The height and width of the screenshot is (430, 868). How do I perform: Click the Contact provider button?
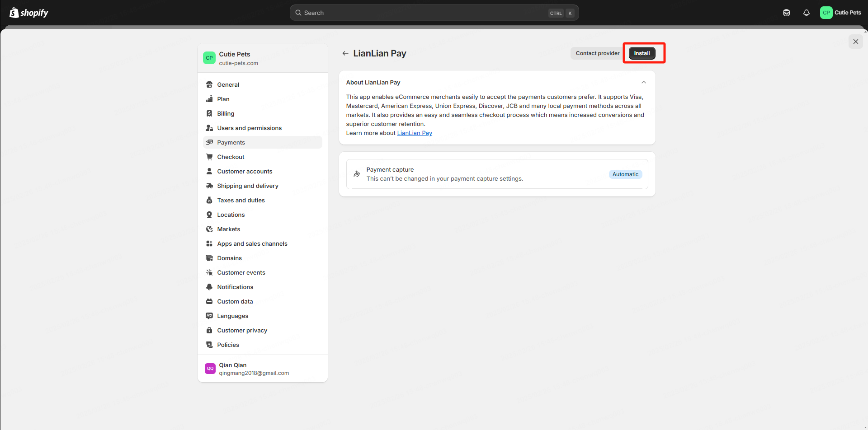[597, 53]
